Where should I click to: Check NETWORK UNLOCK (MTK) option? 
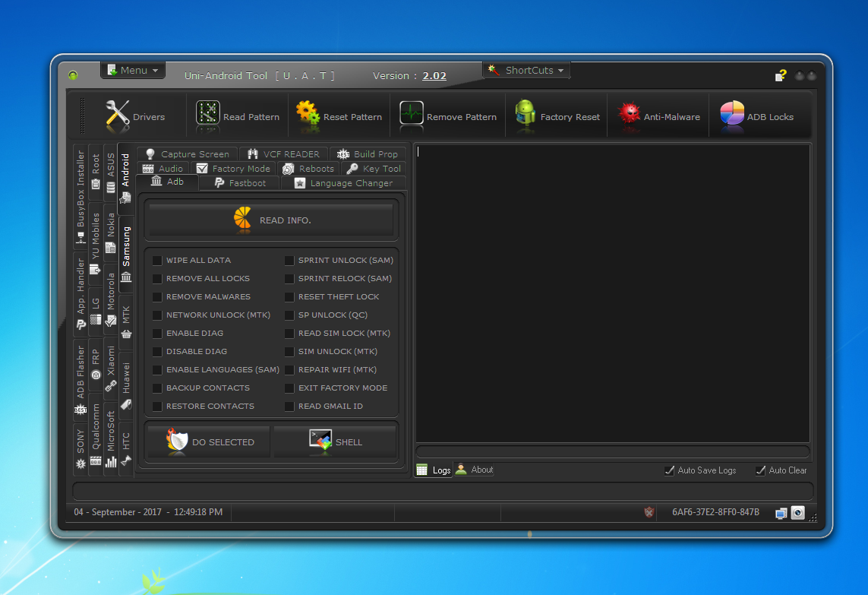point(157,315)
